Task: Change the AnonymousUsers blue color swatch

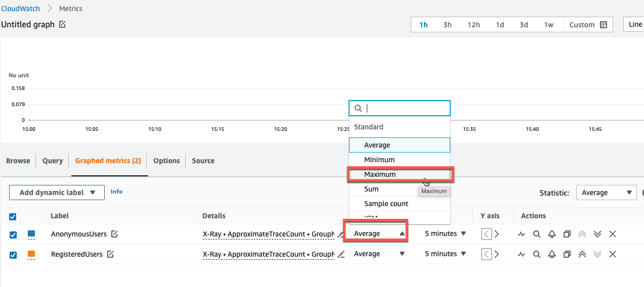Action: [31, 234]
